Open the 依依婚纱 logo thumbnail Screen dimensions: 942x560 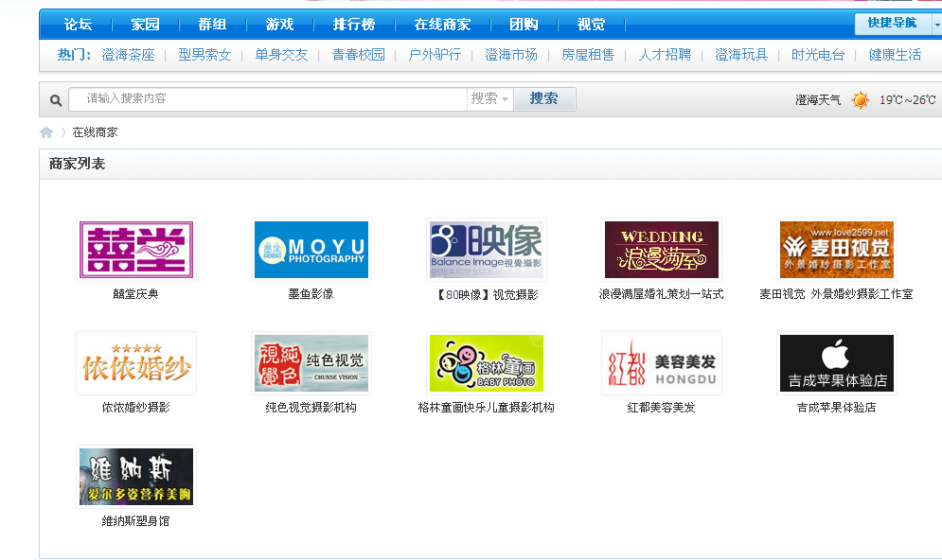coord(136,363)
